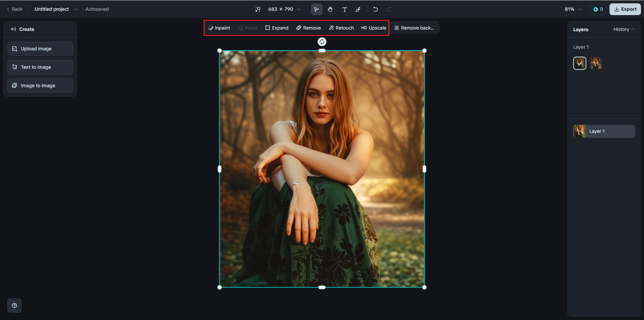Click Remove background option
644x320 pixels.
coord(414,28)
